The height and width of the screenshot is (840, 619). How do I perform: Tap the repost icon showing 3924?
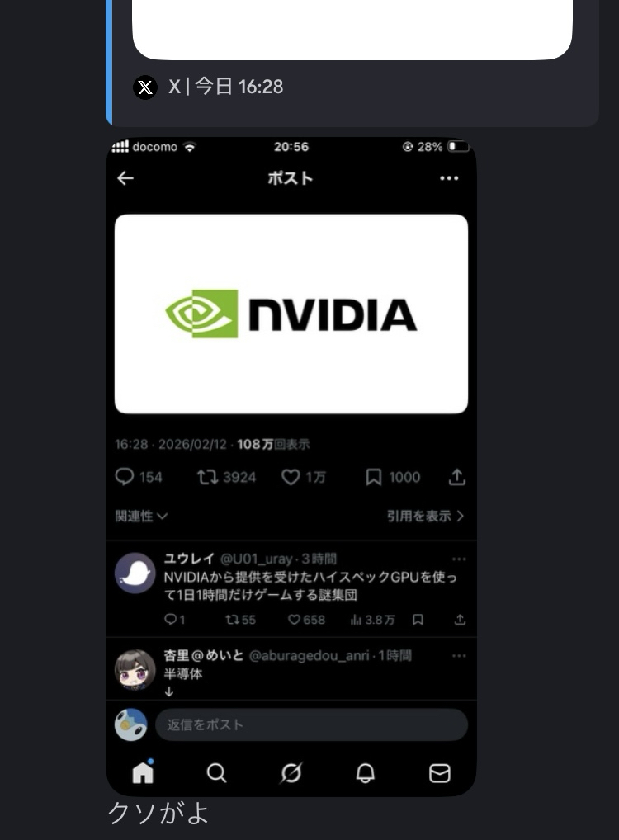pos(226,477)
